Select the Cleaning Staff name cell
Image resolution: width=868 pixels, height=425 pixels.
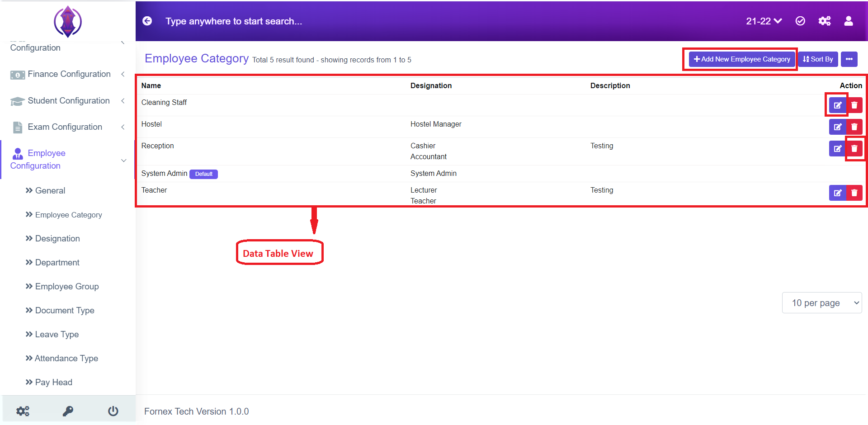point(164,103)
